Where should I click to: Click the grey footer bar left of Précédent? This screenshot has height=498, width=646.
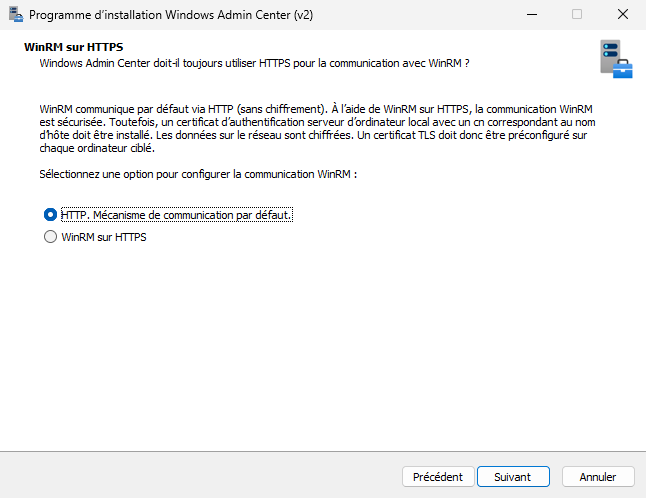(x=200, y=476)
